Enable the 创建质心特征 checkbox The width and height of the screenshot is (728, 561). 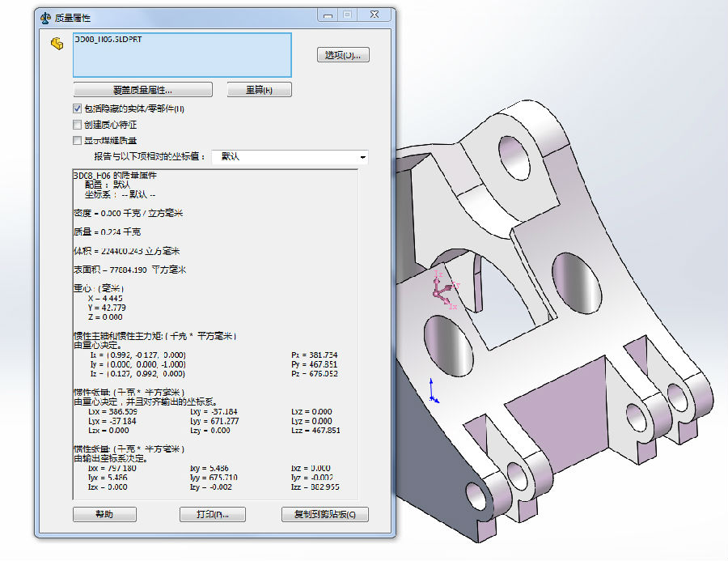[78, 125]
